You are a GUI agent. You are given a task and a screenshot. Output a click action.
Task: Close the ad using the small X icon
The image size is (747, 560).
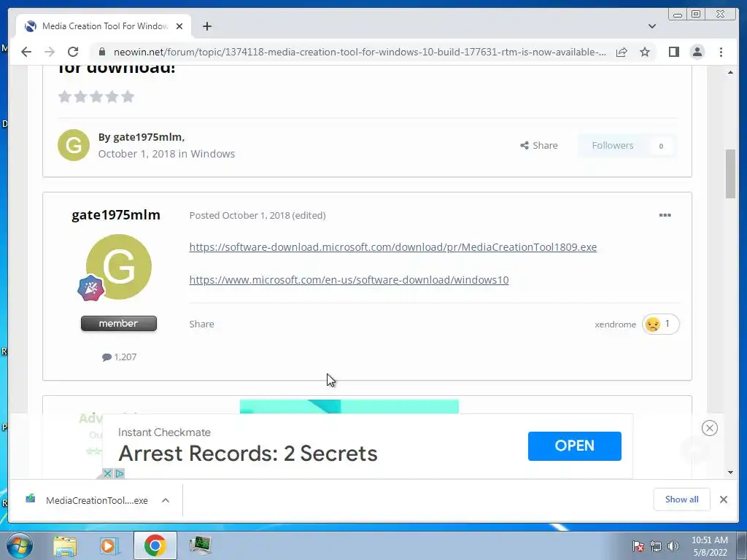108,473
